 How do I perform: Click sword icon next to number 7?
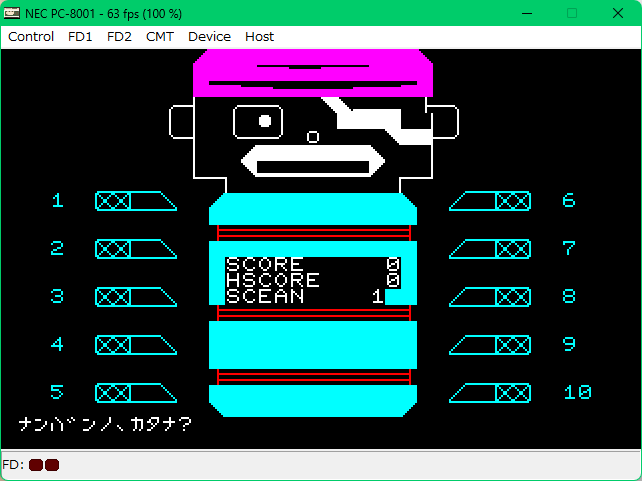coord(490,249)
